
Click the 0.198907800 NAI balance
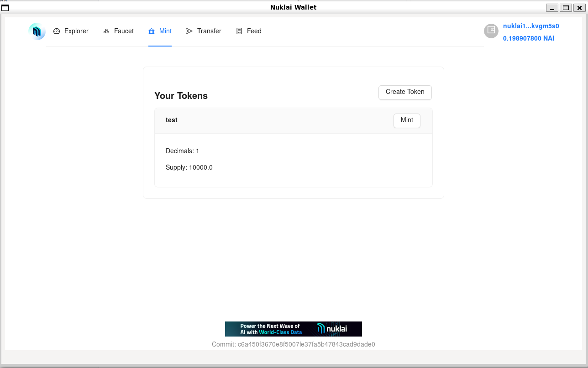coord(528,38)
